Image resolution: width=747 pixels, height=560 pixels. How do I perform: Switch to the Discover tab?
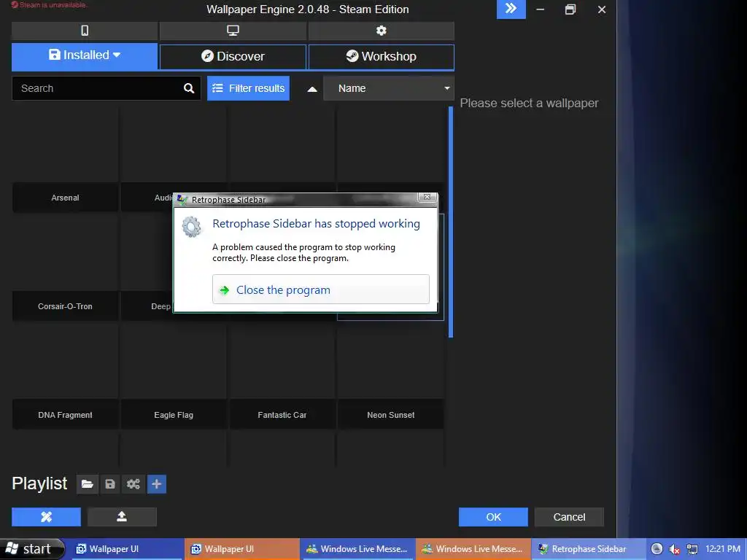[233, 56]
